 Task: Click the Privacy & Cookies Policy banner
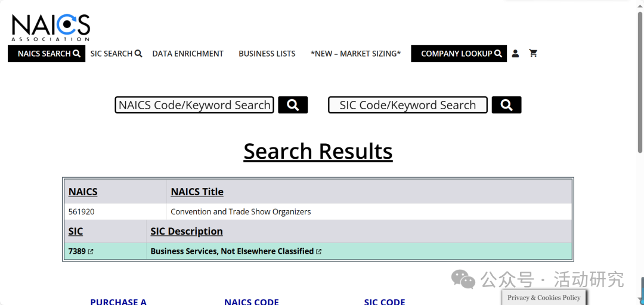(x=544, y=297)
